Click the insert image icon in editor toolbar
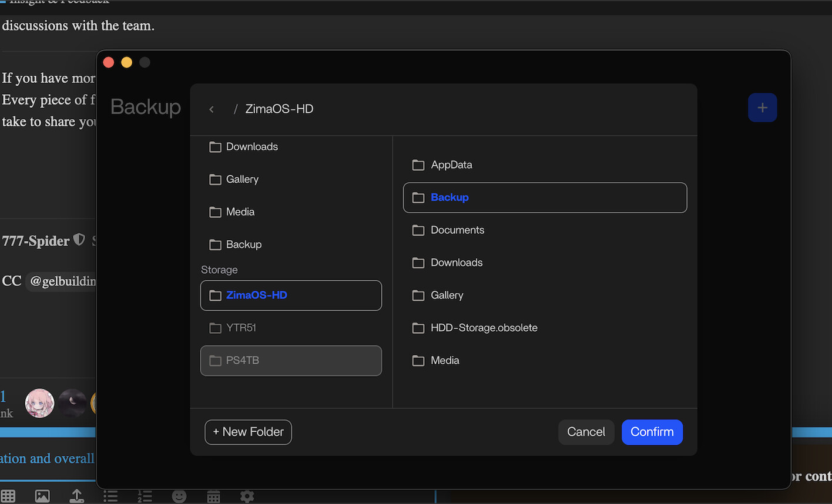Viewport: 832px width, 504px height. click(42, 496)
